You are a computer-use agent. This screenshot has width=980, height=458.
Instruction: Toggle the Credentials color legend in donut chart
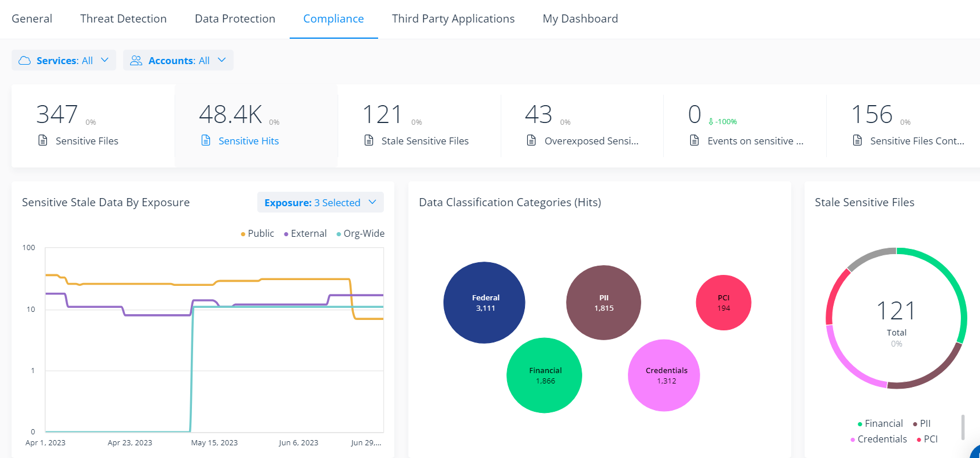point(879,439)
